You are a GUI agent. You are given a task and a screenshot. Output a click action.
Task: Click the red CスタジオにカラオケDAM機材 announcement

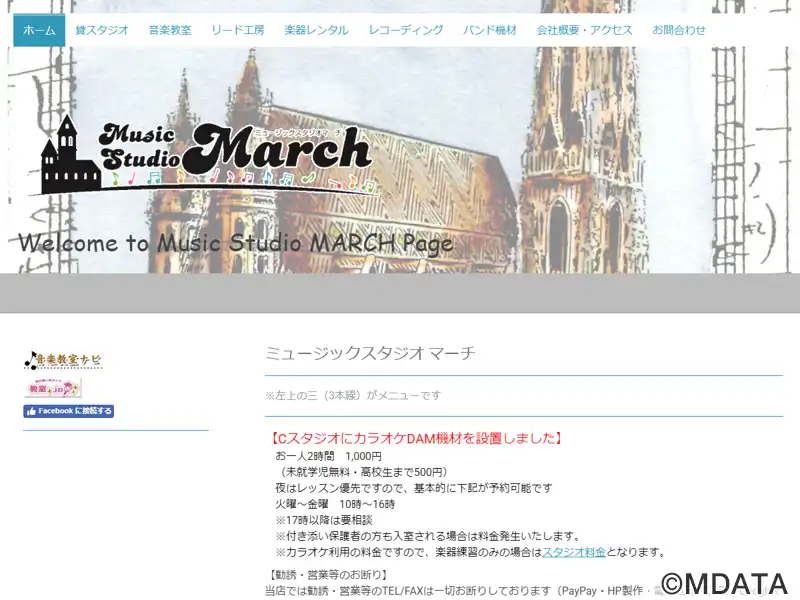point(416,438)
